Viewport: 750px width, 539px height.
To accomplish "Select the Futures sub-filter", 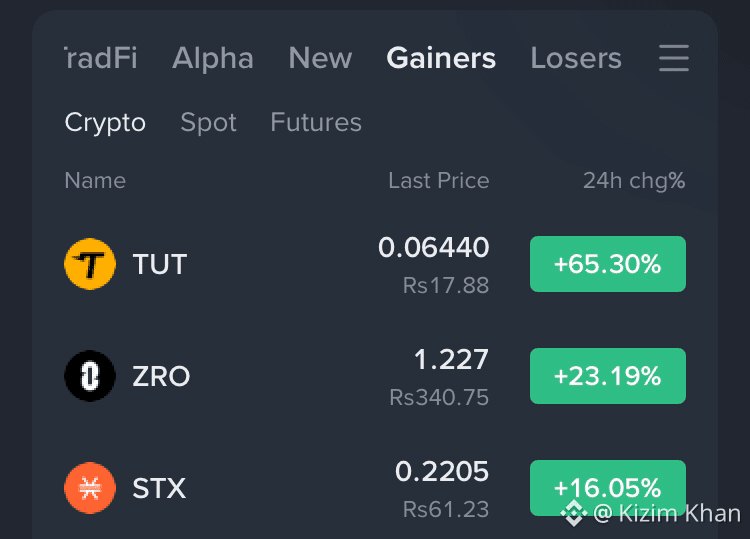I will (316, 122).
